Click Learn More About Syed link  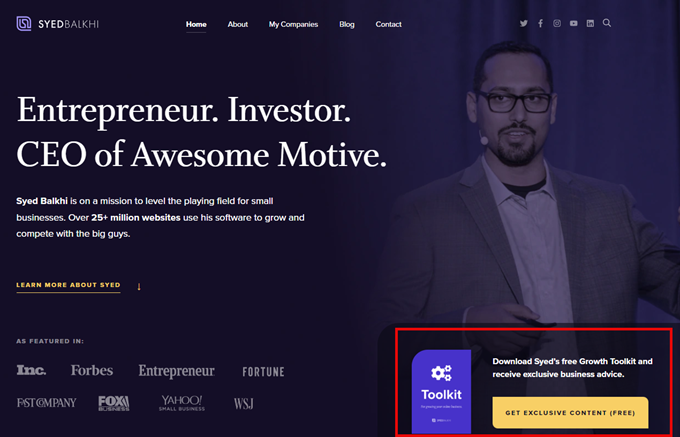(x=68, y=285)
